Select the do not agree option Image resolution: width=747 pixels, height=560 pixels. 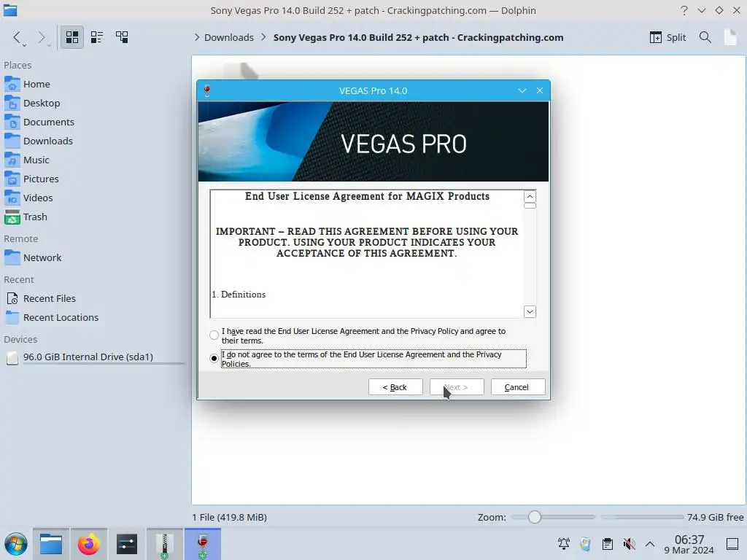pyautogui.click(x=214, y=358)
